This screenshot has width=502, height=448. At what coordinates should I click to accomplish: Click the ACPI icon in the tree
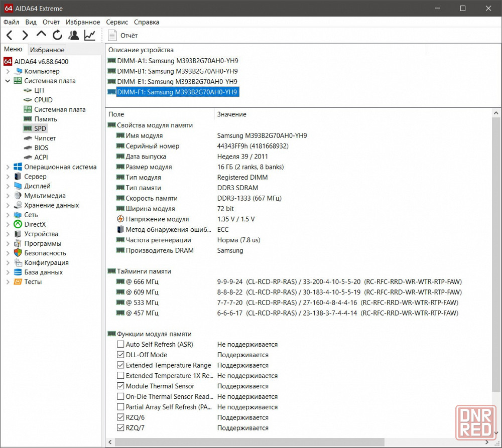(28, 158)
